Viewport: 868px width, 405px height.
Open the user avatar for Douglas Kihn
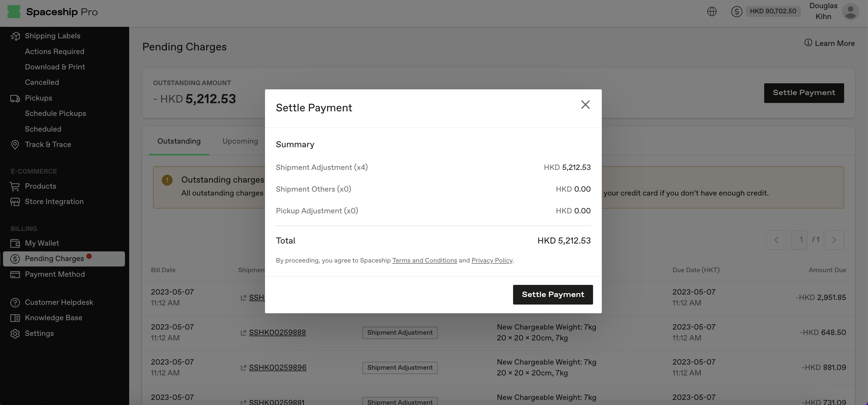pyautogui.click(x=850, y=12)
